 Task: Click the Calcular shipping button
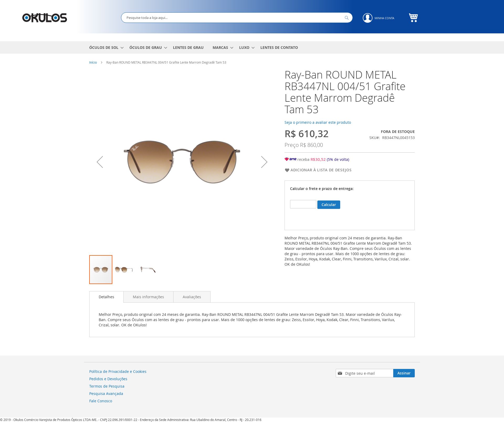click(x=329, y=205)
